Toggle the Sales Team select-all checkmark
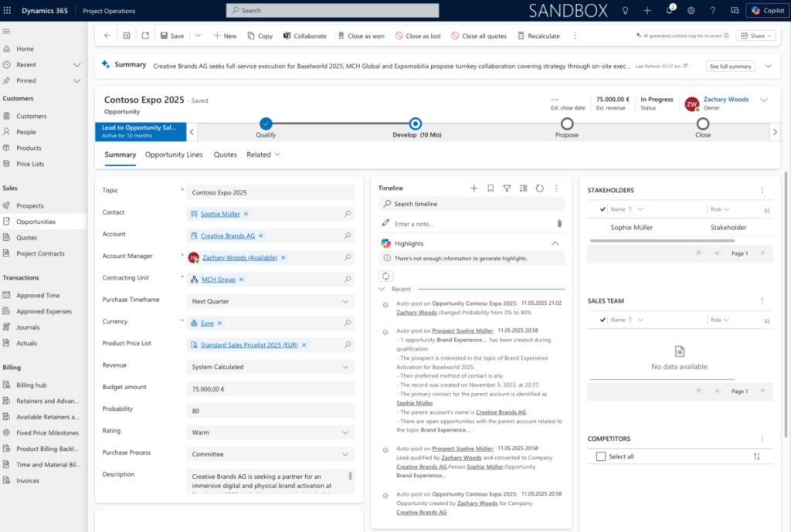This screenshot has height=532, width=791. (603, 320)
